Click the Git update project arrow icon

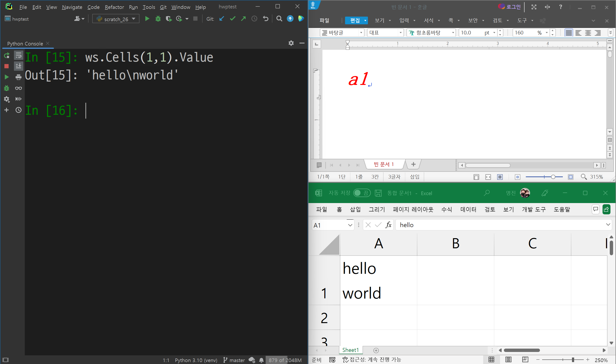click(x=222, y=19)
